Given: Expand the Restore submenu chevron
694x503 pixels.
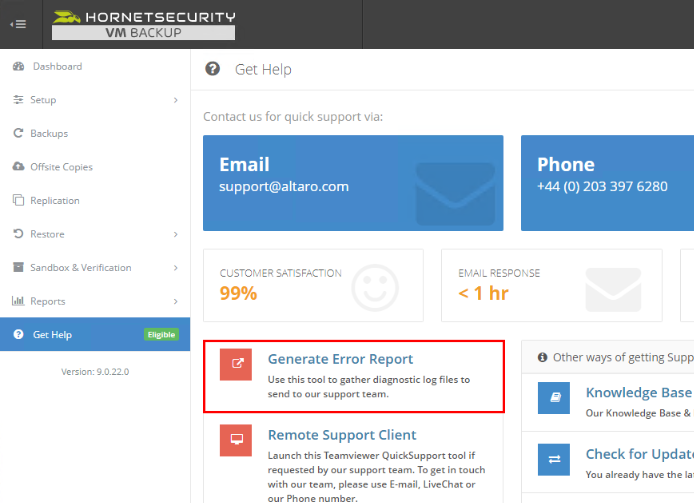Looking at the screenshot, I should (176, 234).
